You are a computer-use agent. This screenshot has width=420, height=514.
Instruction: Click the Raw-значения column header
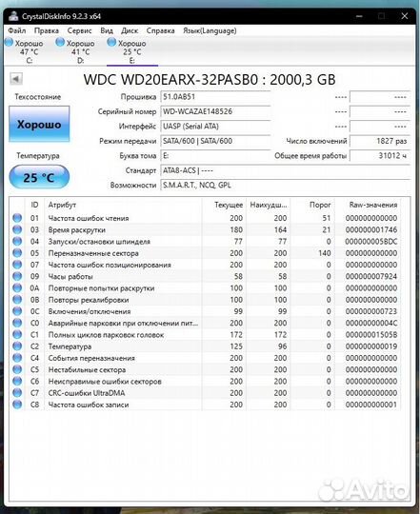coord(368,205)
